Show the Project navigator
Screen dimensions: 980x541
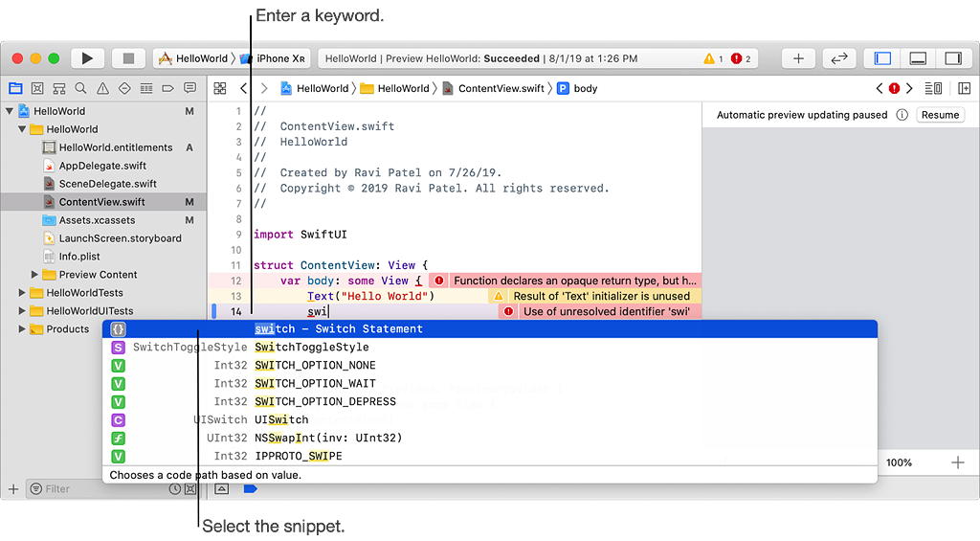(15, 88)
